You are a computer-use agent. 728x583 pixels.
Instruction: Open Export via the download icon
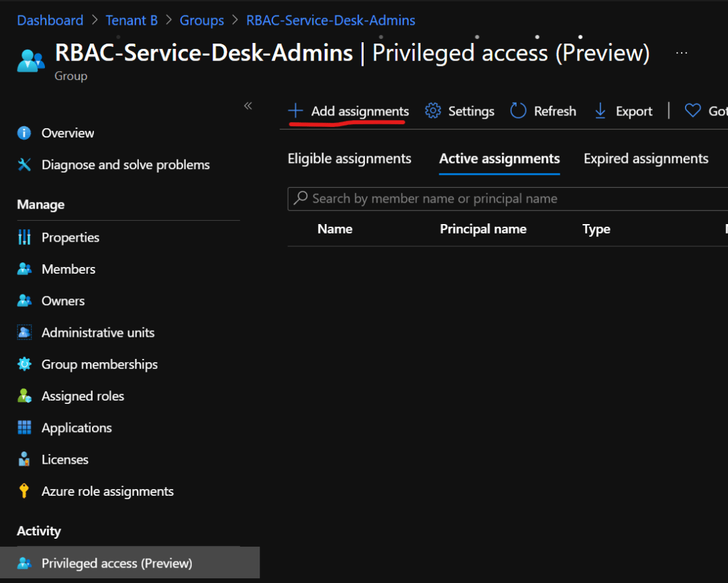(x=599, y=111)
